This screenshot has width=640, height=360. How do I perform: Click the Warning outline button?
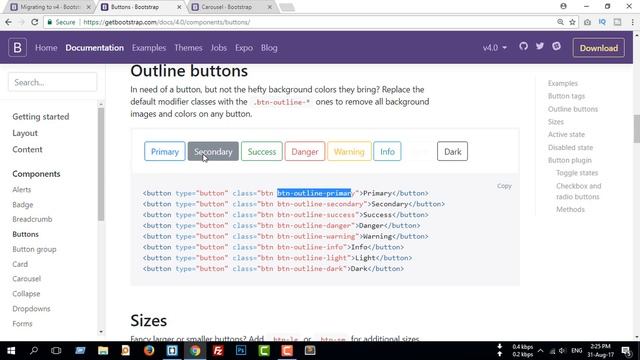[x=349, y=151]
